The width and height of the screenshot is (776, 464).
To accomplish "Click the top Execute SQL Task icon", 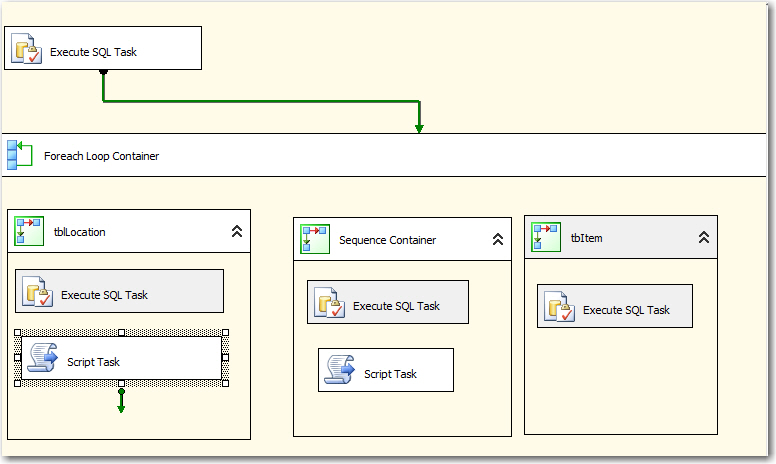I will [x=27, y=48].
